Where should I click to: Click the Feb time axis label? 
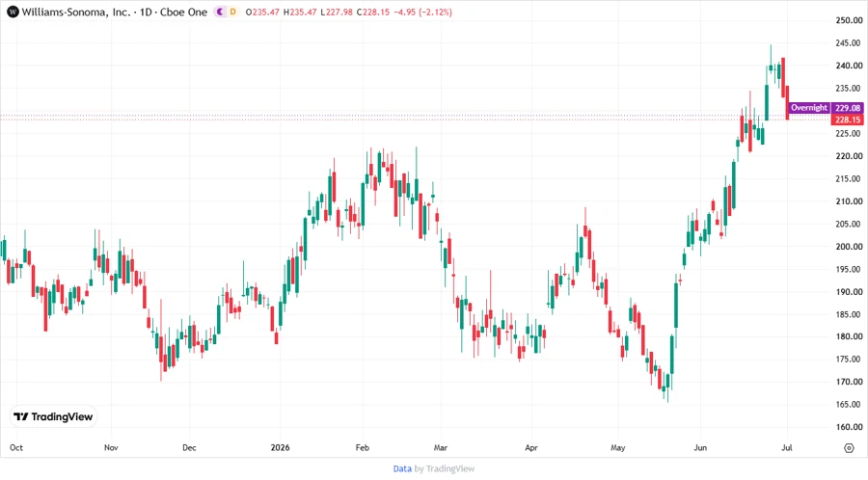click(362, 447)
